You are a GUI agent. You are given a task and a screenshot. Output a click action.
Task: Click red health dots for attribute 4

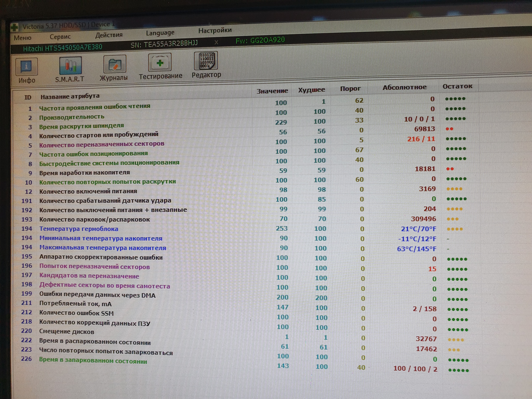click(x=449, y=129)
